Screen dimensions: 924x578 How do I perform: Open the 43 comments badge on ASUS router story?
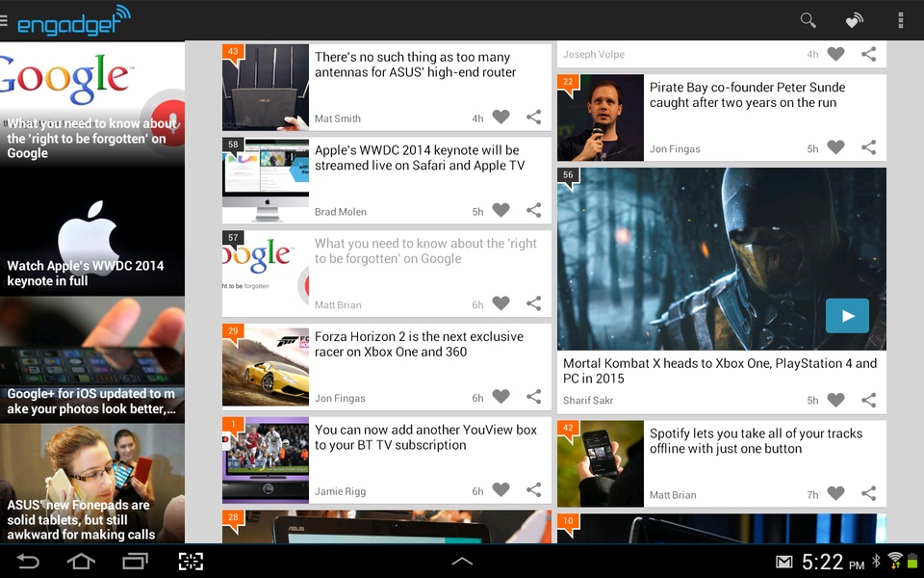(233, 54)
